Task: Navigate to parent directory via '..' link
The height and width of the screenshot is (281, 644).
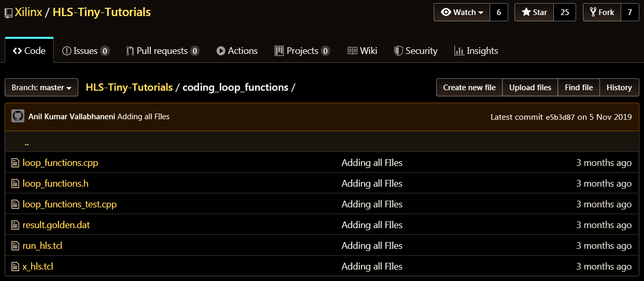Action: [26, 142]
